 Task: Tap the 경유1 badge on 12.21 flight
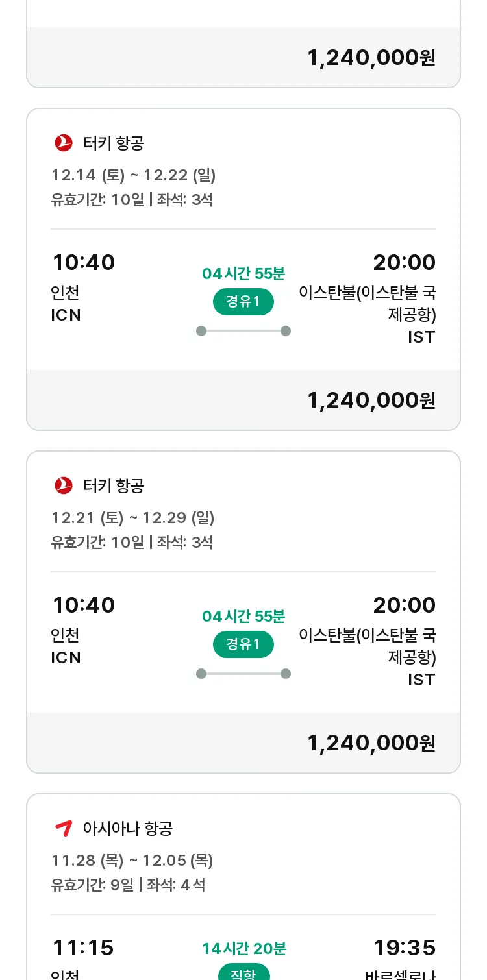coord(243,644)
